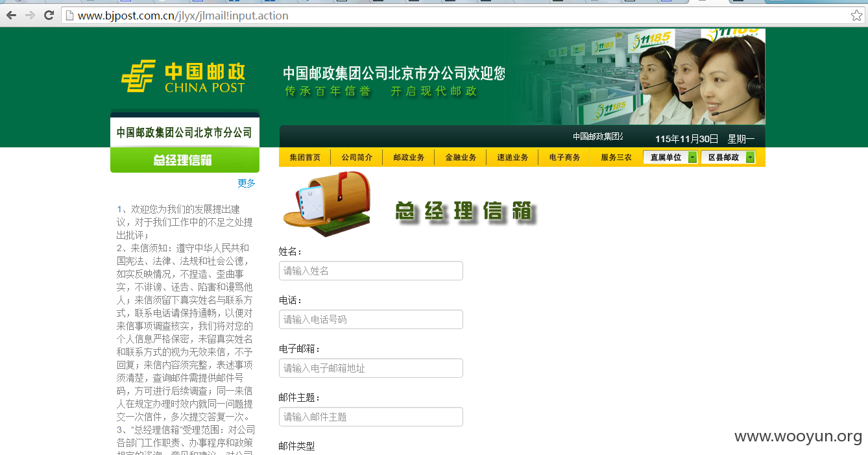This screenshot has height=455, width=868.
Task: Bookmark page with the star icon
Action: tap(856, 16)
